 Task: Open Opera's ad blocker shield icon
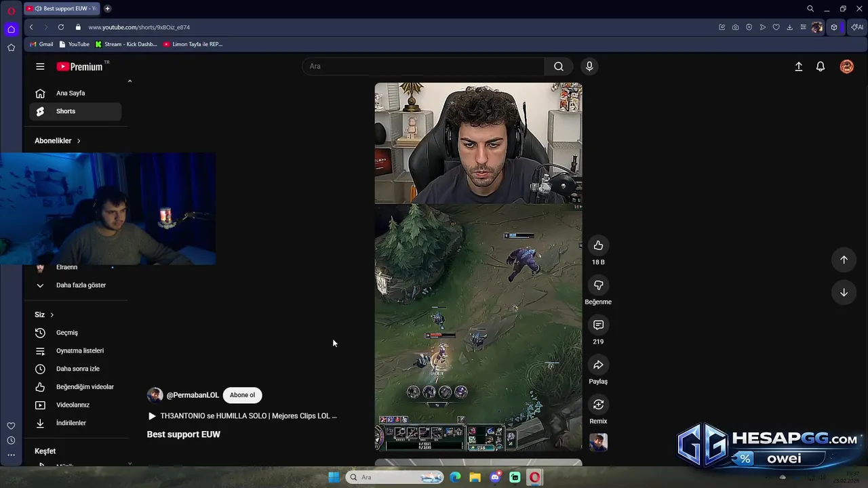[x=749, y=27]
